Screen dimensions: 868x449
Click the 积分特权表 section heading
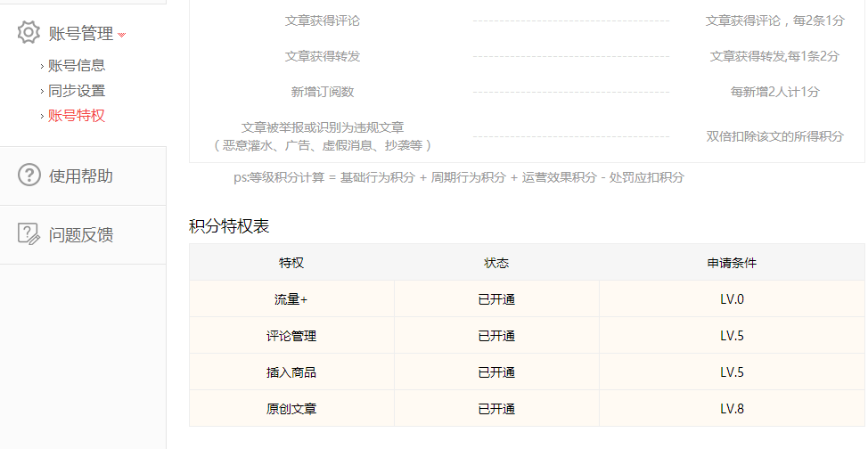click(x=229, y=226)
